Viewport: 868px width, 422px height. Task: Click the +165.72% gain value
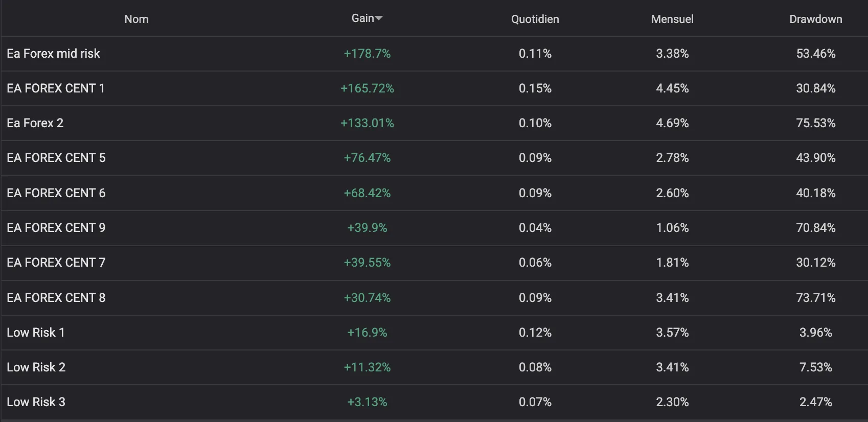tap(367, 88)
